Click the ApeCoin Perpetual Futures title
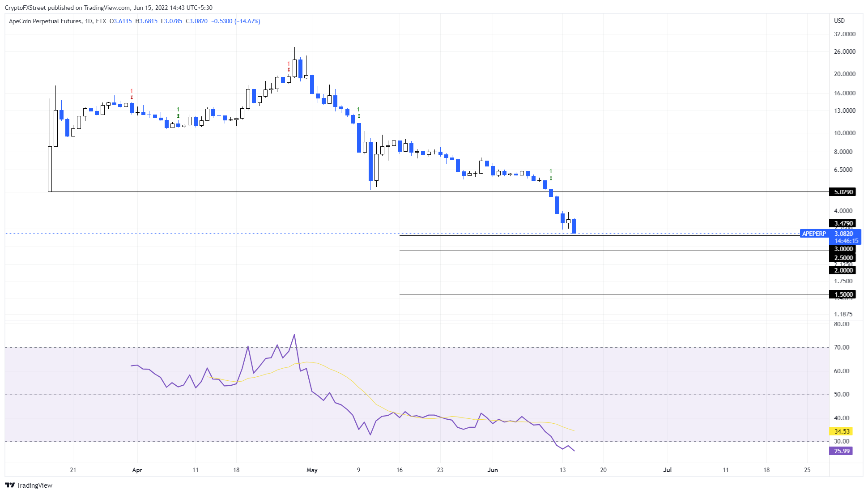The width and height of the screenshot is (868, 494). [x=45, y=21]
